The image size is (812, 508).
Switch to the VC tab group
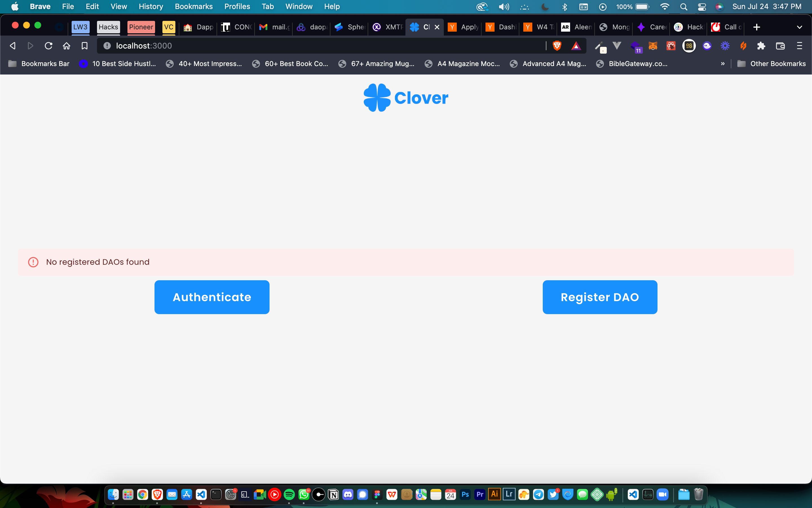pos(169,27)
